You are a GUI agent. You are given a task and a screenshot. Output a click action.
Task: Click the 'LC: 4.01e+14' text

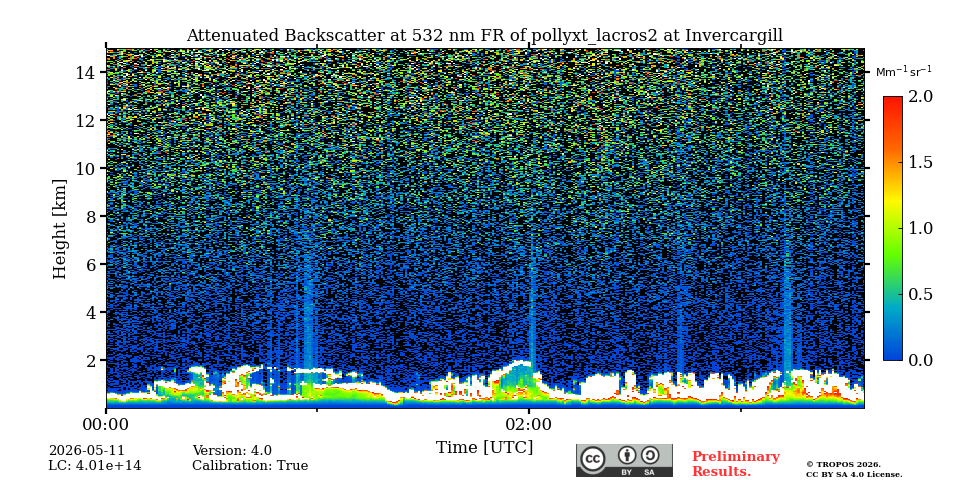95,466
